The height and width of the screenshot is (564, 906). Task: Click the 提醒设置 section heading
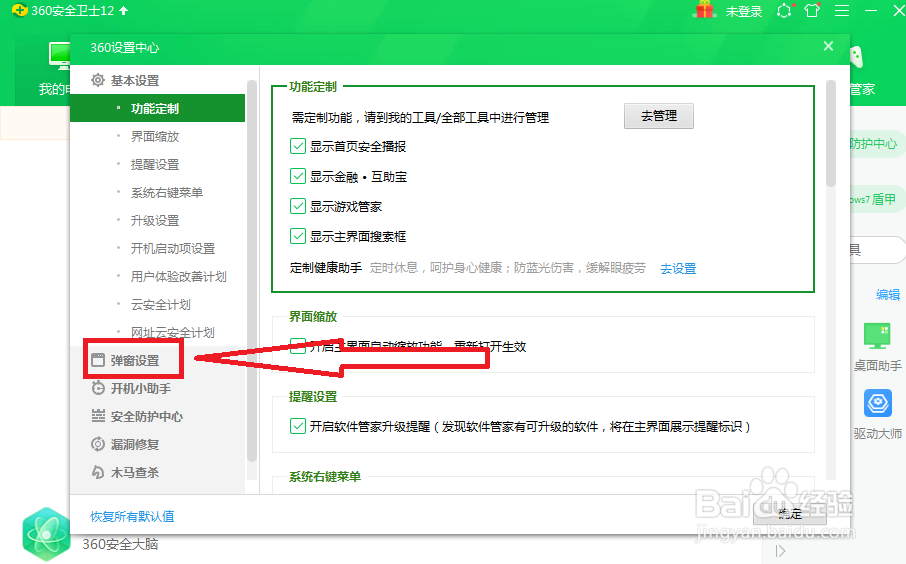(x=313, y=397)
